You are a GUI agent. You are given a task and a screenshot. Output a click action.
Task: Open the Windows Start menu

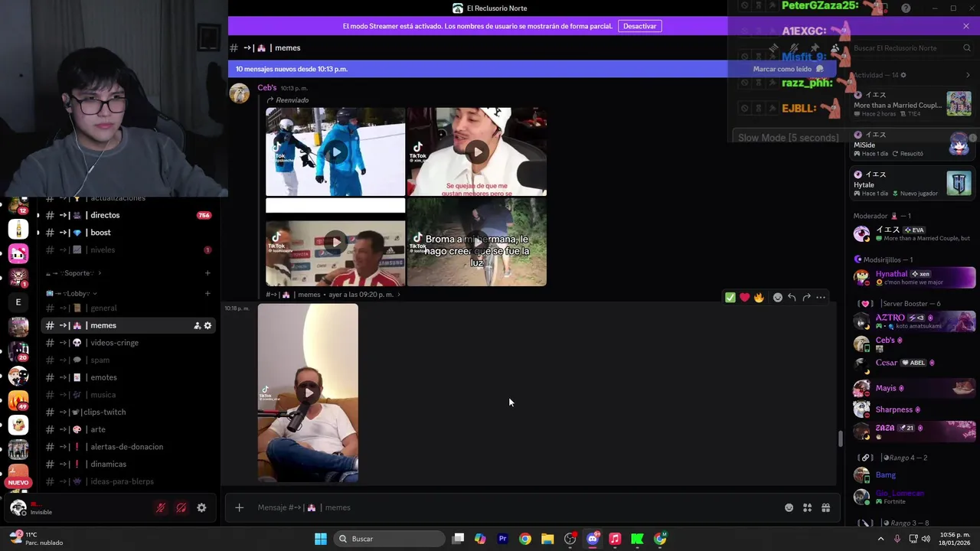coord(321,539)
